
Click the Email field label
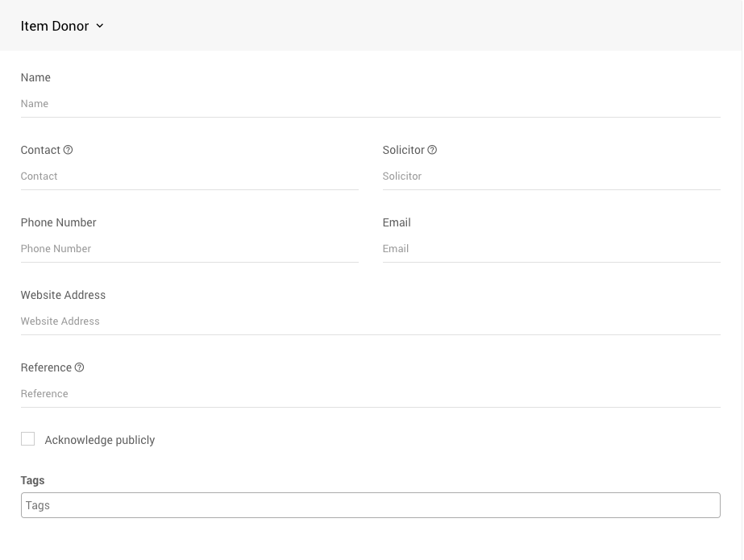pyautogui.click(x=397, y=222)
